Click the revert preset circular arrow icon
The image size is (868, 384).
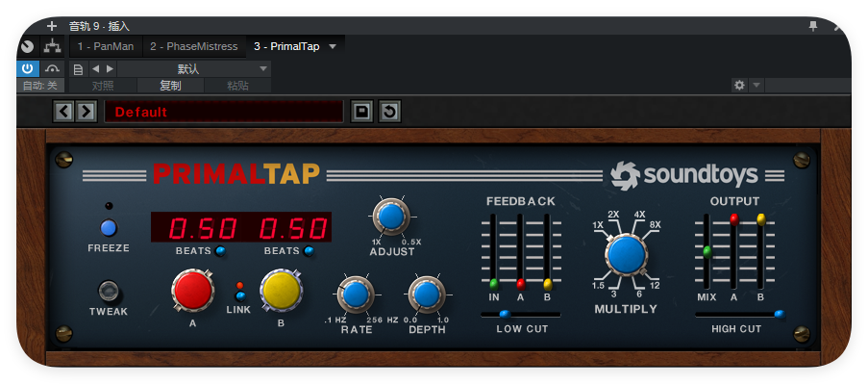389,112
